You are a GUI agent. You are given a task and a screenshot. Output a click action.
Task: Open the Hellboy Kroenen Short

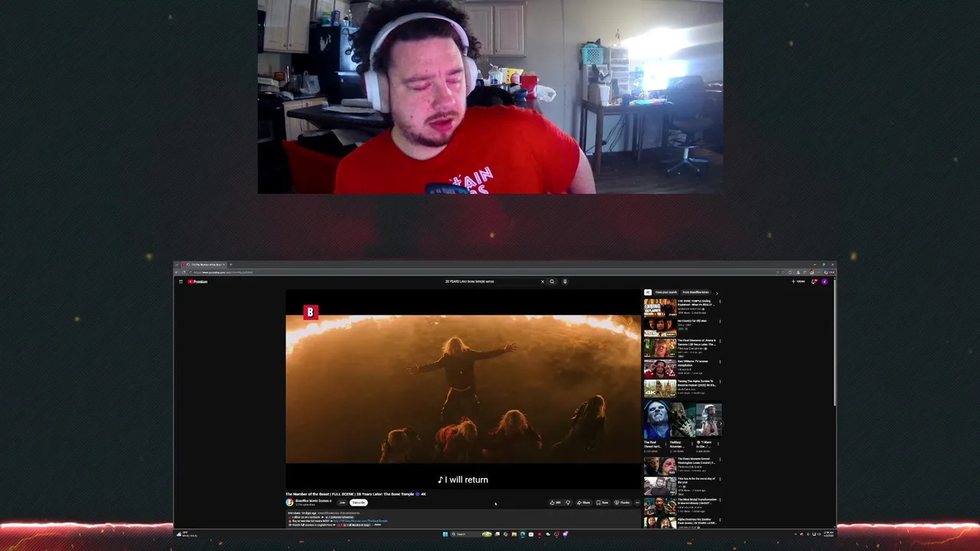(x=681, y=420)
